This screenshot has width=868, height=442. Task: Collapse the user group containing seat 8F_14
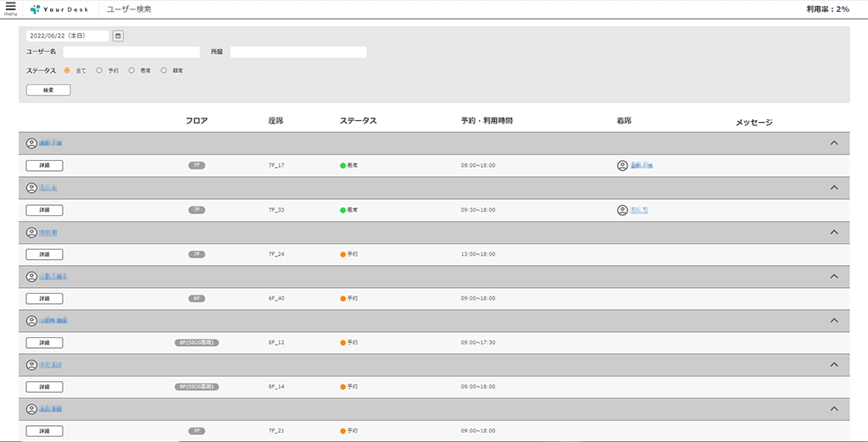(834, 365)
